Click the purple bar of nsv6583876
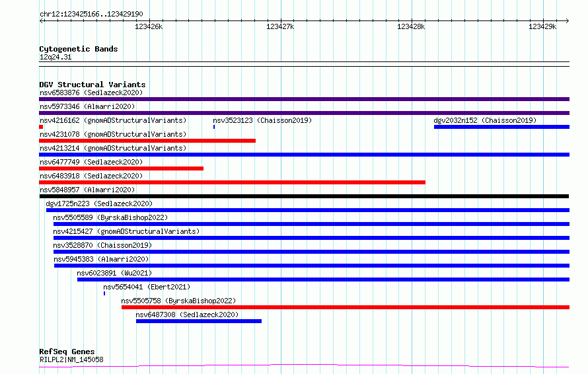The height and width of the screenshot is (374, 588). click(x=304, y=99)
